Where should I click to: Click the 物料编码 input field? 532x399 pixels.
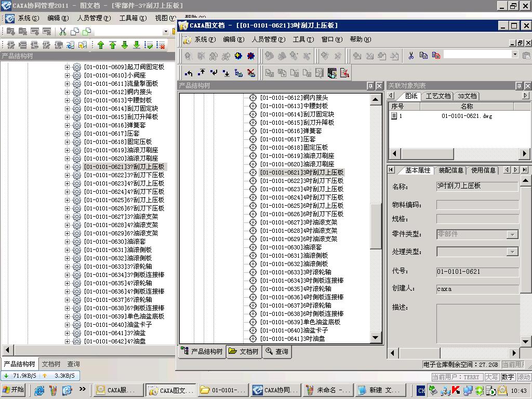pyautogui.click(x=477, y=205)
